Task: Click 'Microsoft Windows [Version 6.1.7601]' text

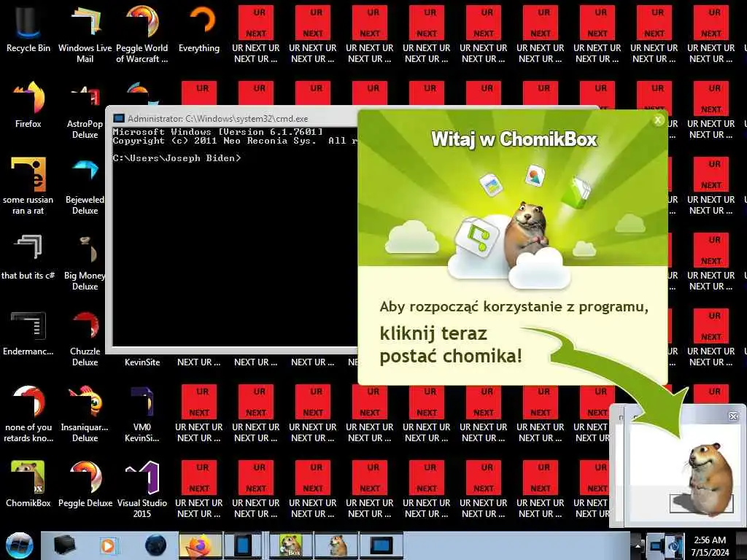Action: 217,132
